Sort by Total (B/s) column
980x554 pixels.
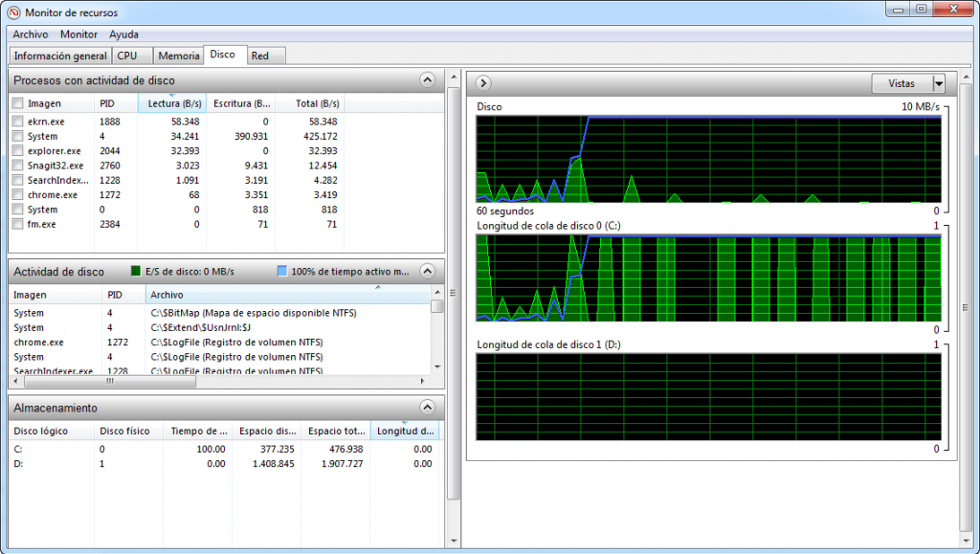(310, 103)
